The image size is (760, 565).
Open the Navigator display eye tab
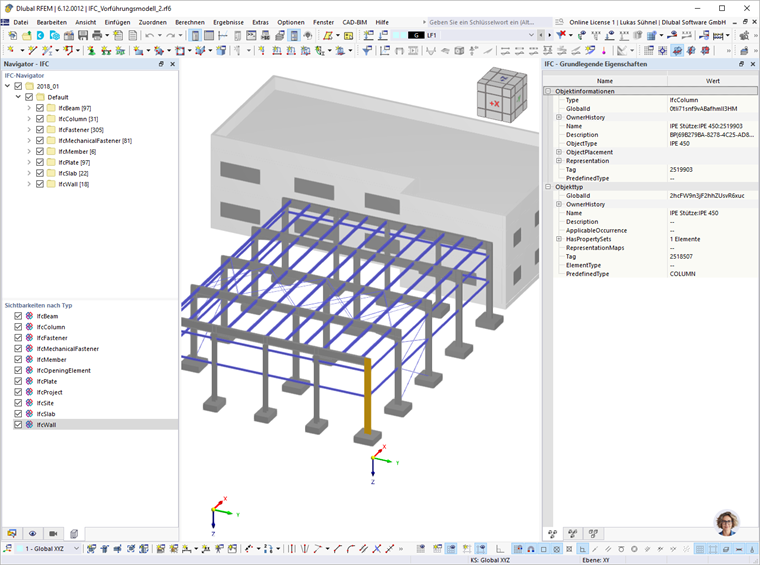point(32,534)
